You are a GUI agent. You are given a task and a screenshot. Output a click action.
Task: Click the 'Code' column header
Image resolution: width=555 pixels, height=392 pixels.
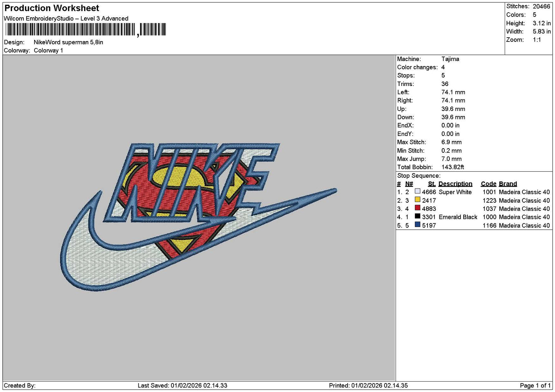[489, 184]
